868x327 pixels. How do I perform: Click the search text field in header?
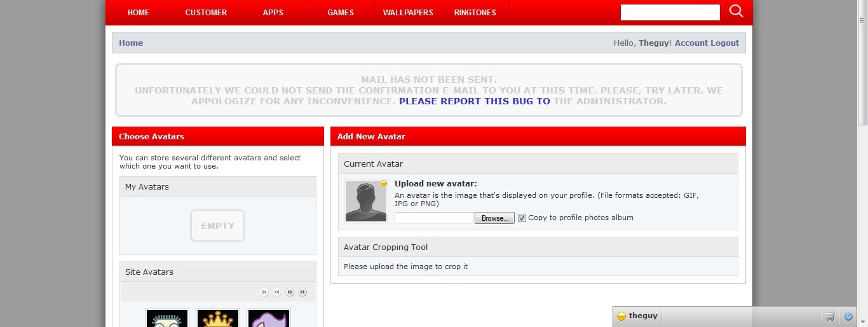(670, 13)
